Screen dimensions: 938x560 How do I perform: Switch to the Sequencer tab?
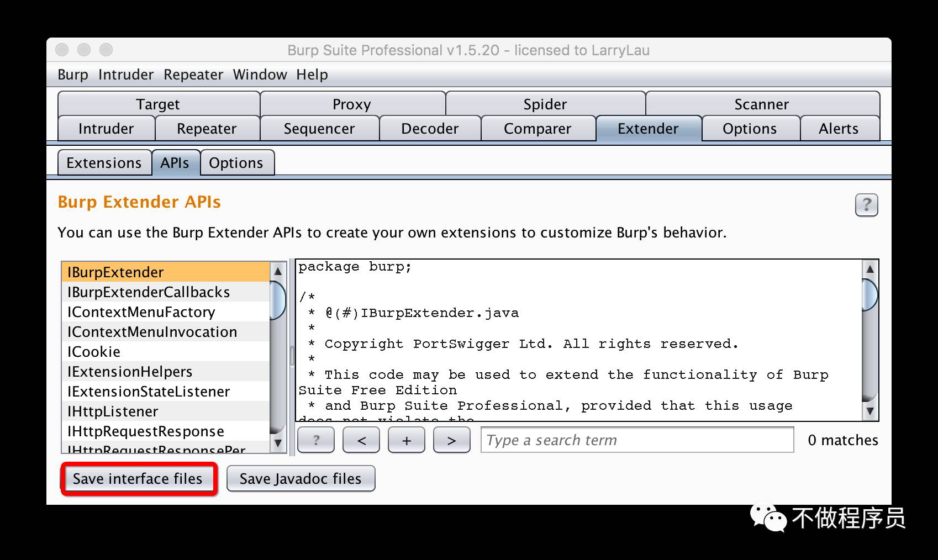319,129
